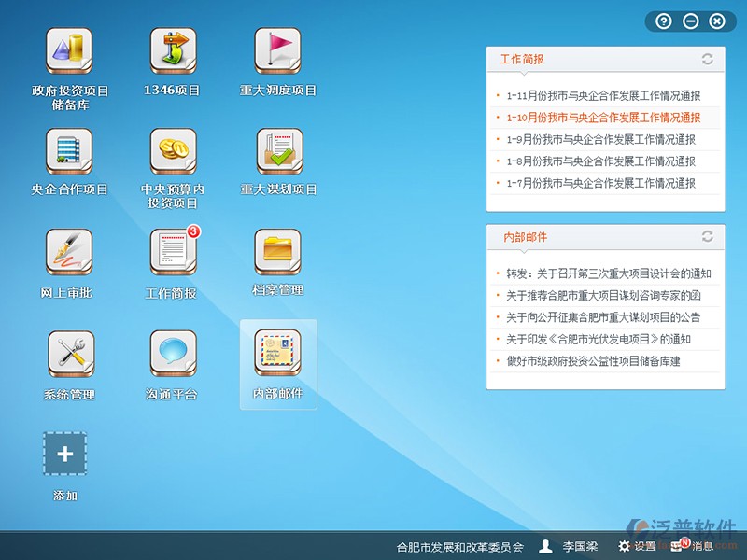Open 消息 notifications in bottom bar

(694, 546)
